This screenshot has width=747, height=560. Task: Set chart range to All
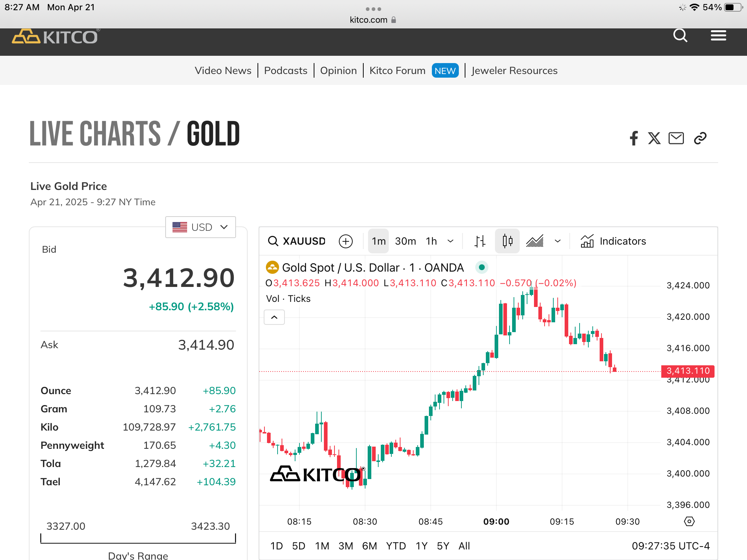click(464, 546)
